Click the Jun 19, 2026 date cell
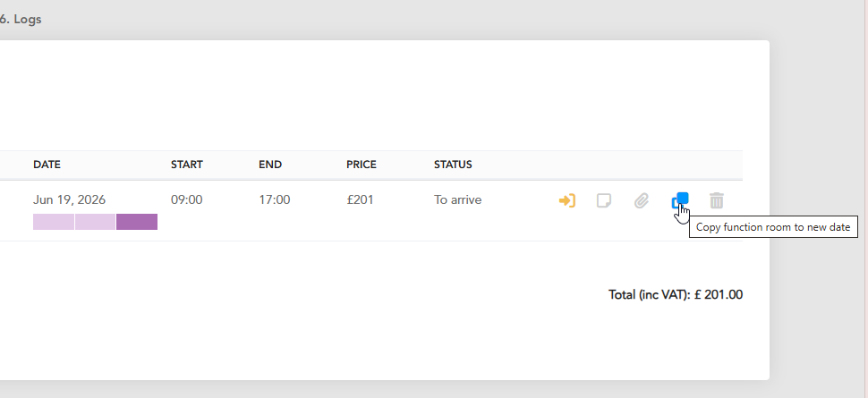This screenshot has height=398, width=868. click(x=69, y=199)
